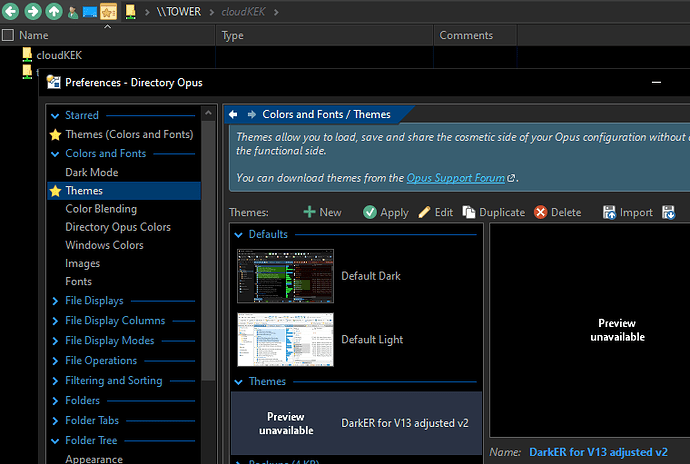The image size is (690, 464).
Task: Click the green Up arrow in lister toolbar
Action: tap(54, 11)
